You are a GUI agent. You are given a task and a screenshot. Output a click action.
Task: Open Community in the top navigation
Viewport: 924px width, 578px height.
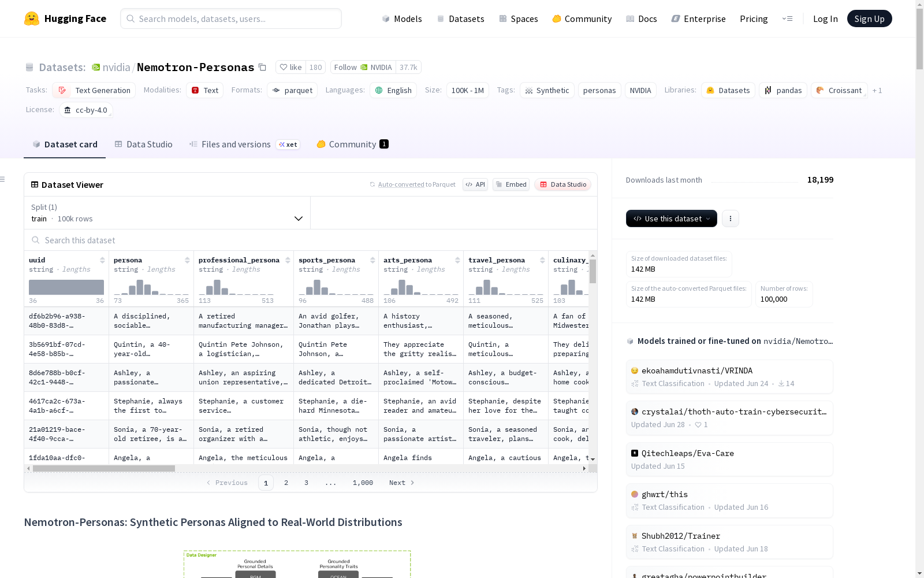click(582, 18)
